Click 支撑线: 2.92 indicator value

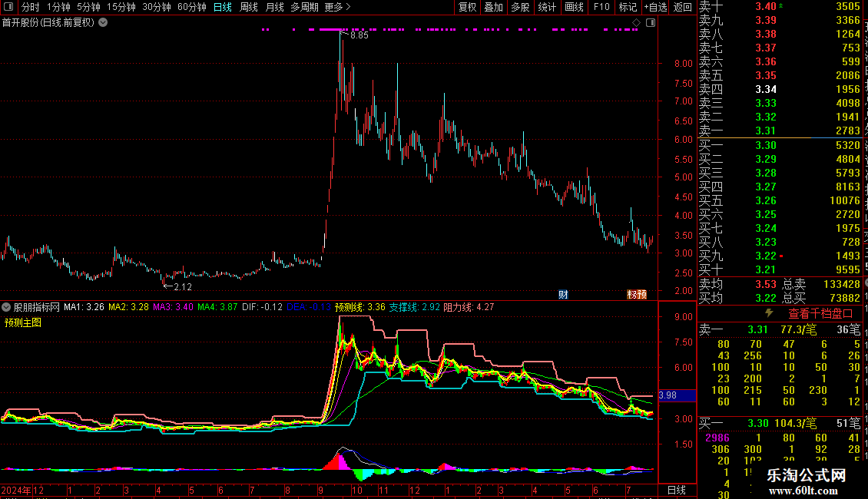coord(414,307)
